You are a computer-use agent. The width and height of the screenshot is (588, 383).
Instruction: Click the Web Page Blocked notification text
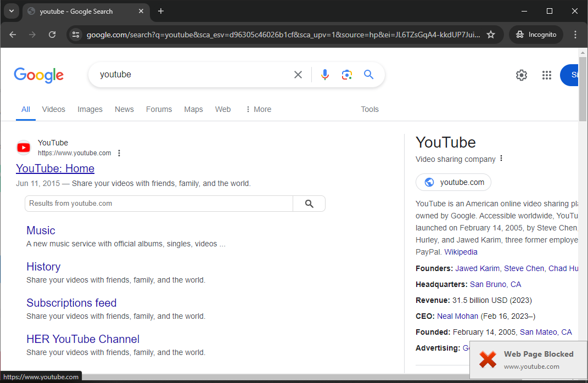pyautogui.click(x=539, y=354)
